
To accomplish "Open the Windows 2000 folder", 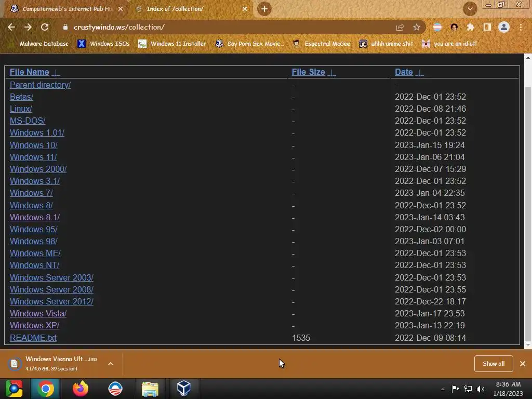I will 38,169.
